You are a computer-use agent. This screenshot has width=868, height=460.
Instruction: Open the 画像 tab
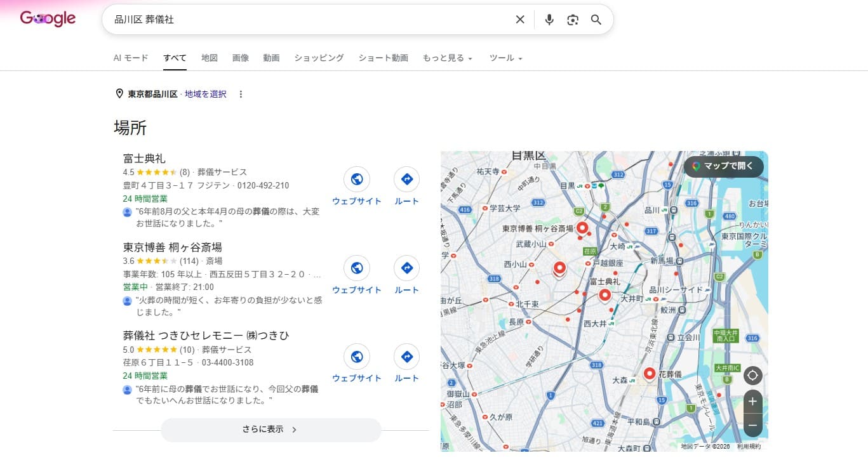(241, 58)
